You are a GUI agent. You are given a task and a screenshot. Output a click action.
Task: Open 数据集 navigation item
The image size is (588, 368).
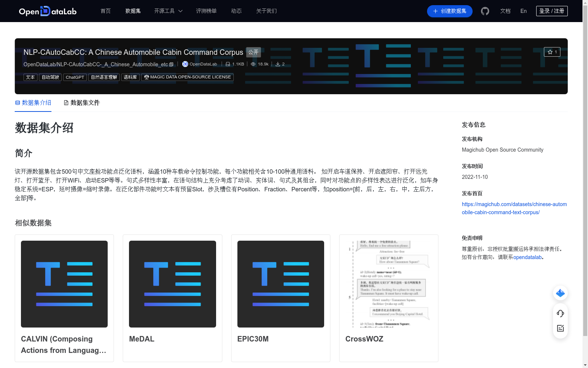point(133,11)
